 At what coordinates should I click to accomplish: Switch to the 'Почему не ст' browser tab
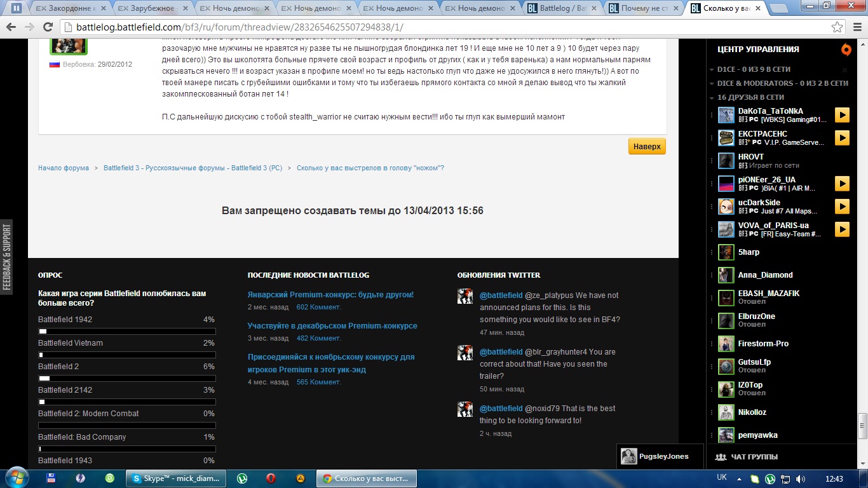tap(644, 8)
